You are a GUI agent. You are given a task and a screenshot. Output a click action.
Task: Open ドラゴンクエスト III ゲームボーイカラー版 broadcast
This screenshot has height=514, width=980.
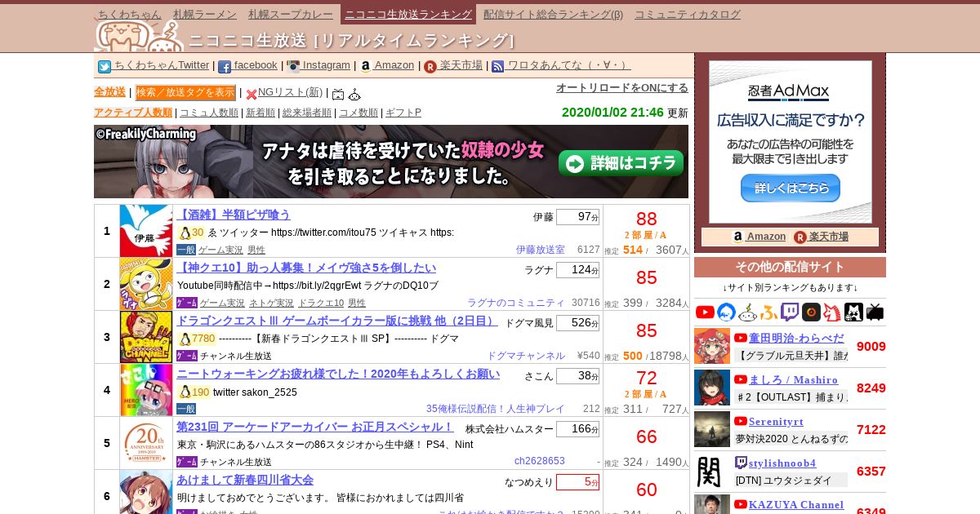[x=337, y=321]
